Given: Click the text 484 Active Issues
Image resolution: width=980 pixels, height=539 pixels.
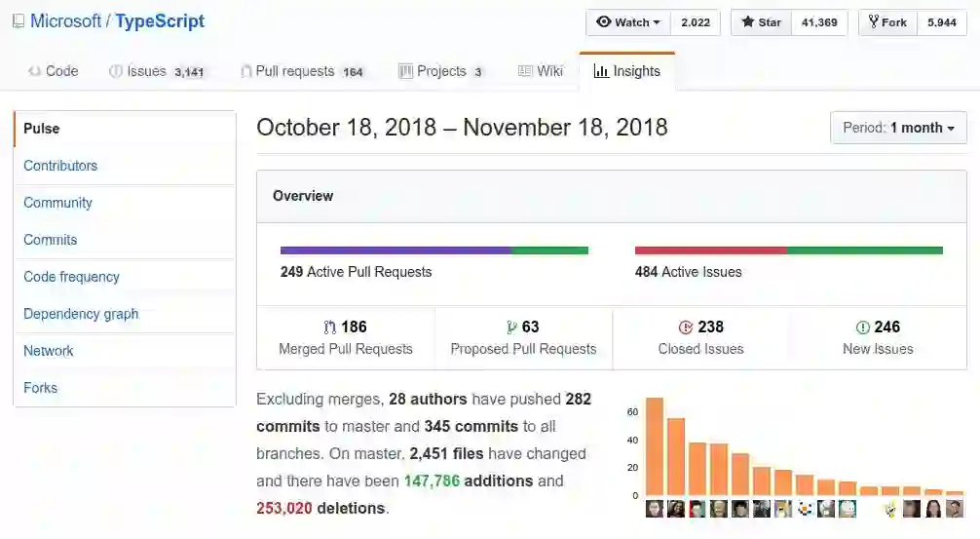Looking at the screenshot, I should (688, 272).
